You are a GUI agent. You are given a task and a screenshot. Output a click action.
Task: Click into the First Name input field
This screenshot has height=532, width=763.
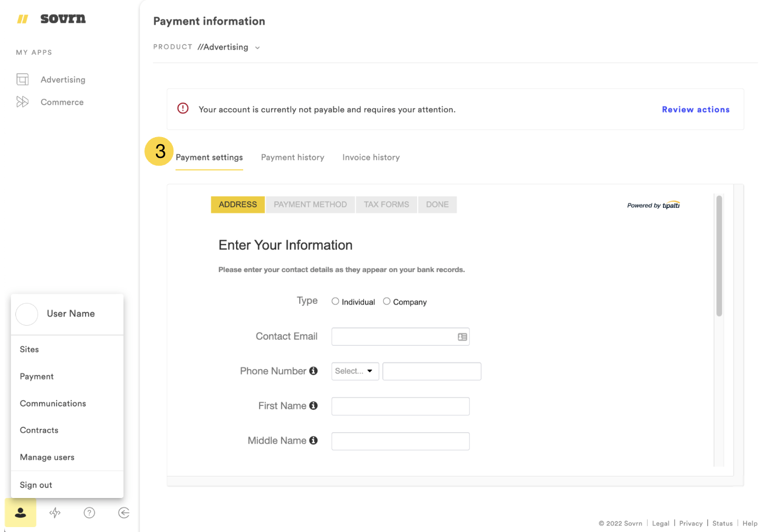tap(400, 406)
